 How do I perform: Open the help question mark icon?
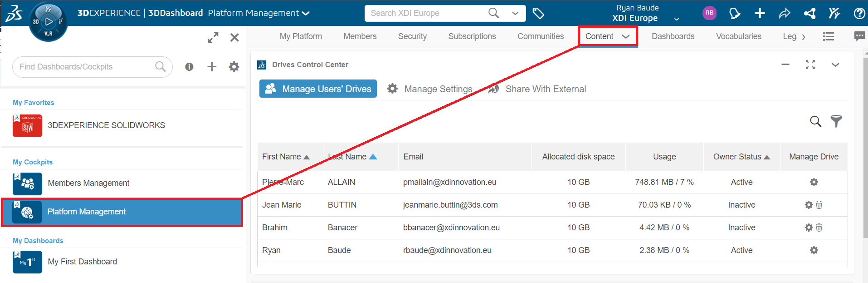click(x=859, y=14)
